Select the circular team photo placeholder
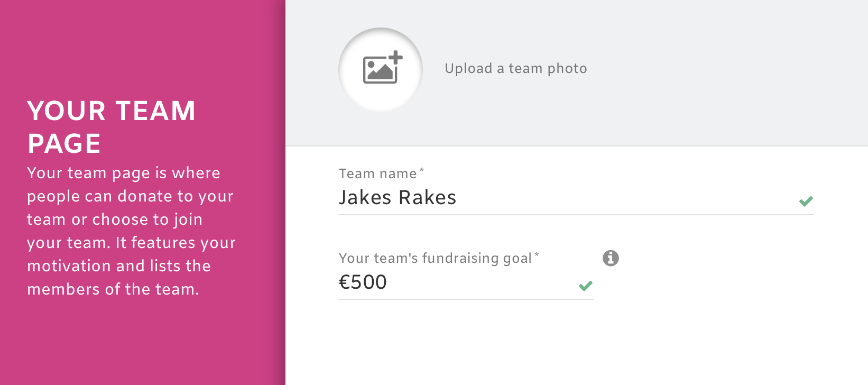The height and width of the screenshot is (385, 868). pyautogui.click(x=381, y=69)
